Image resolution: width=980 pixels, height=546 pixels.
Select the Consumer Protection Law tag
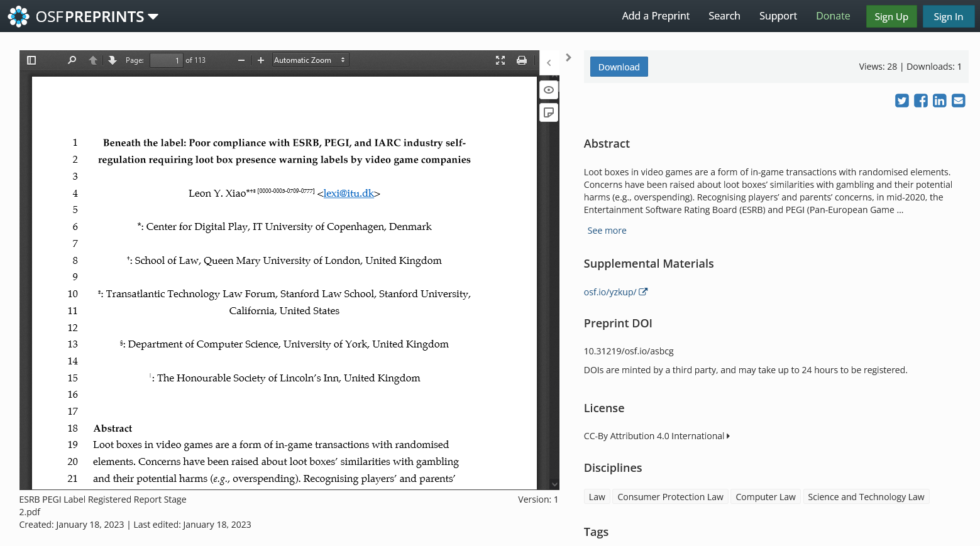coord(670,497)
